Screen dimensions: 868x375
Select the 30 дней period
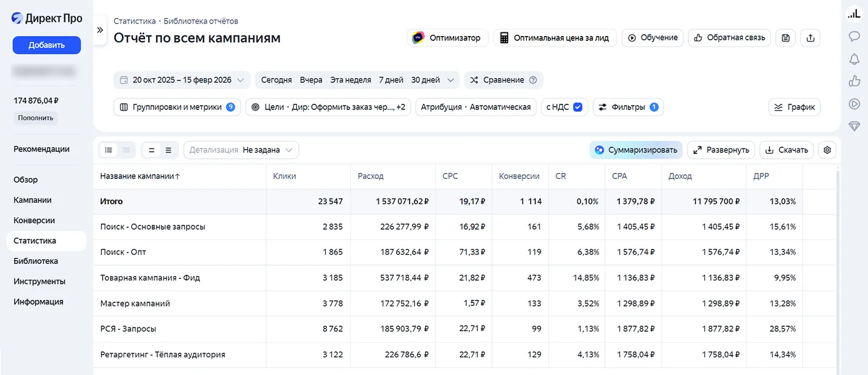pyautogui.click(x=425, y=80)
